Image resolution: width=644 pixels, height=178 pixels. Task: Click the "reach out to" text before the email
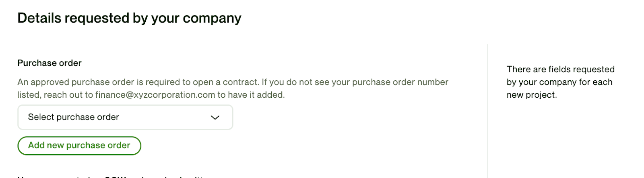tap(68, 95)
